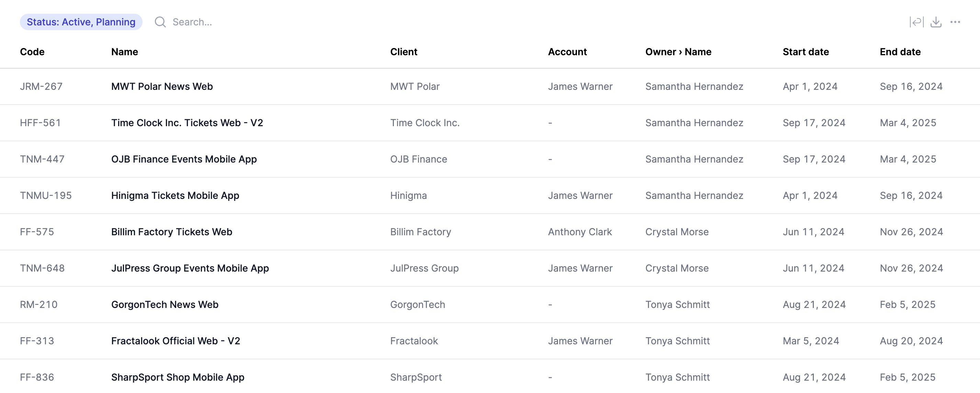The height and width of the screenshot is (393, 980).
Task: Open the three-dot more options menu
Action: pyautogui.click(x=955, y=22)
